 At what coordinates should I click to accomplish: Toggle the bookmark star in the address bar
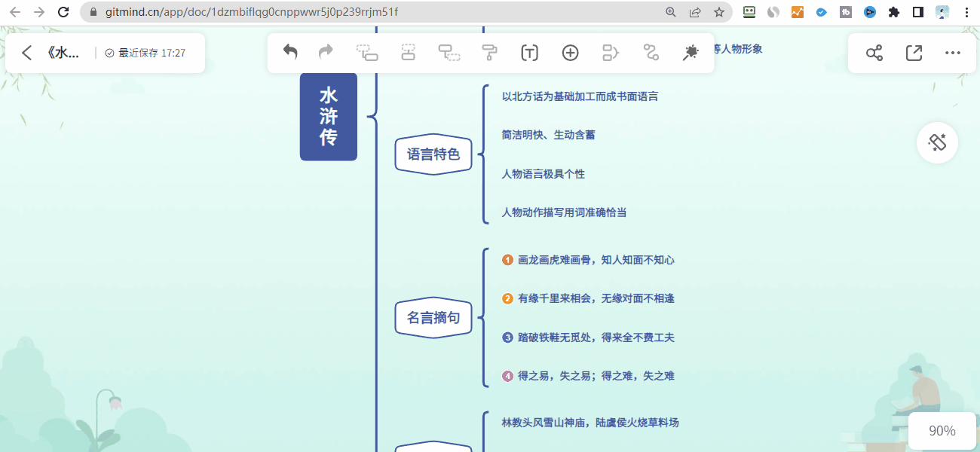[x=719, y=12]
